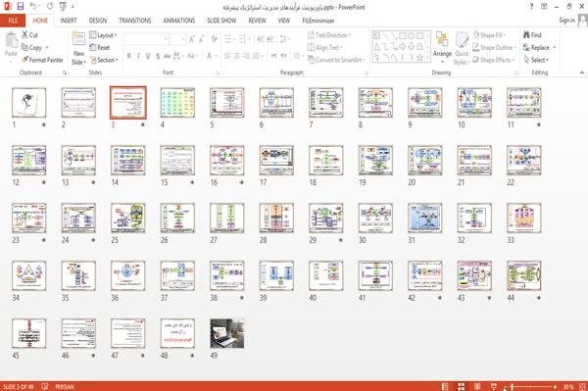This screenshot has width=588, height=391.
Task: Click the 30% zoom level
Action: pyautogui.click(x=568, y=386)
